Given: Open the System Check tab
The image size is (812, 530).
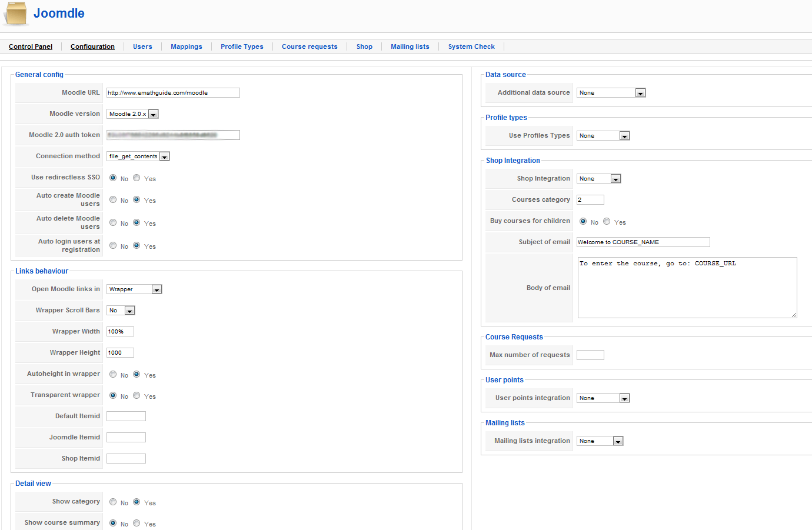Looking at the screenshot, I should [x=471, y=46].
